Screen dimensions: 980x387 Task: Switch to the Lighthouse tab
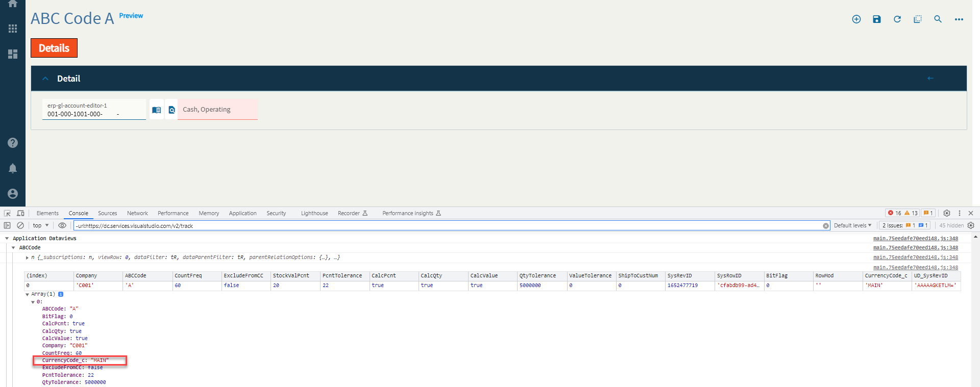coord(314,213)
